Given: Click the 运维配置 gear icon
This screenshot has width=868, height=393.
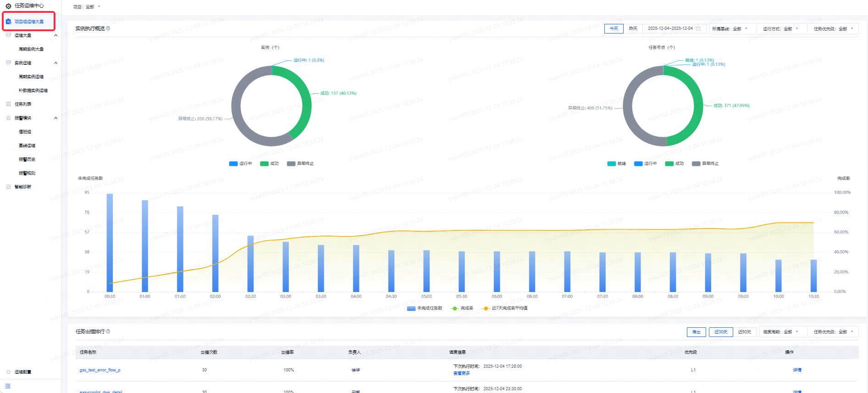Looking at the screenshot, I should 8,372.
